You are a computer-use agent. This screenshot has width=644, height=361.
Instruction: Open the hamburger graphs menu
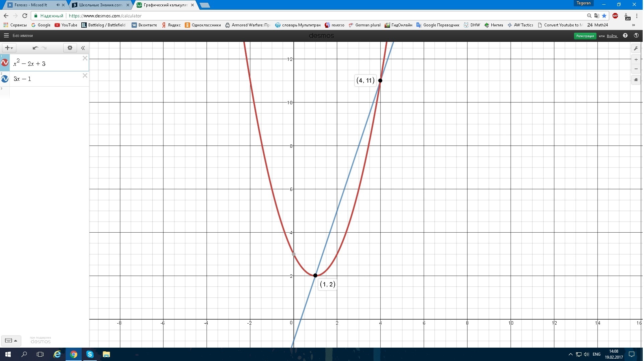pos(6,35)
